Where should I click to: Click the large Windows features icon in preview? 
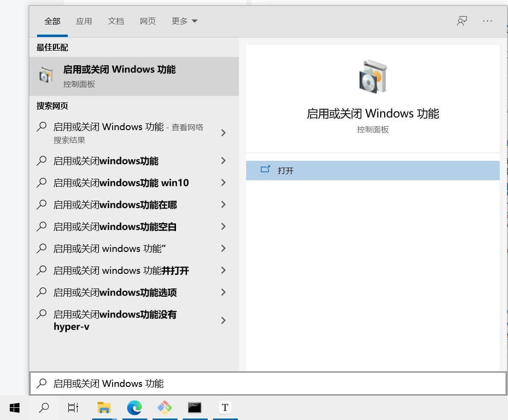(373, 77)
